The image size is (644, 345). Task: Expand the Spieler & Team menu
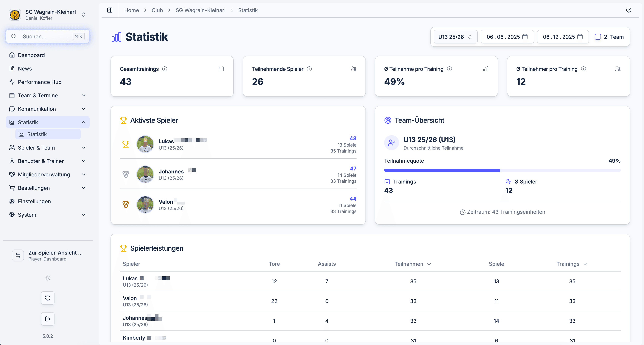[x=48, y=148]
